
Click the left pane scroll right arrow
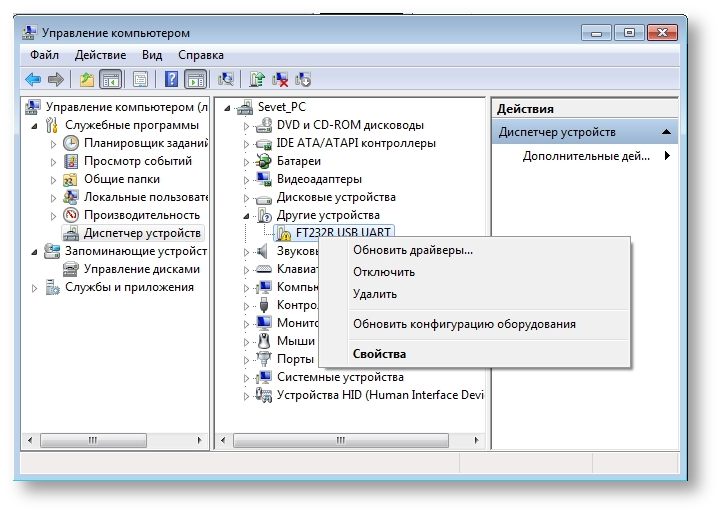click(x=199, y=440)
